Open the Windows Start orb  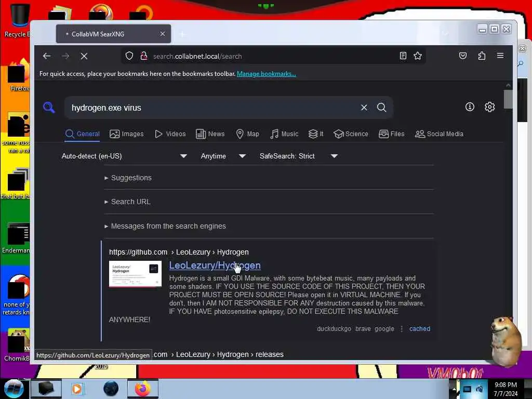point(14,389)
